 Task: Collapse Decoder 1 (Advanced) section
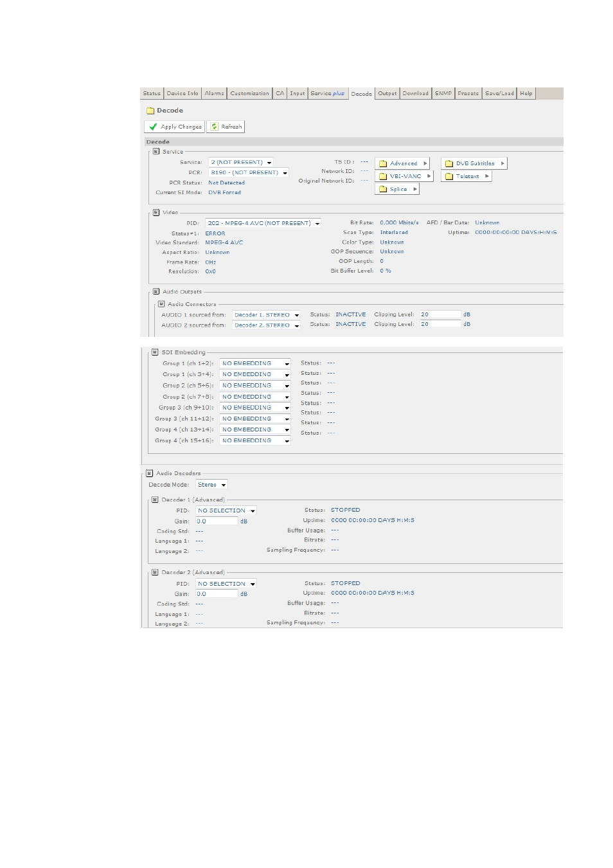pyautogui.click(x=155, y=500)
